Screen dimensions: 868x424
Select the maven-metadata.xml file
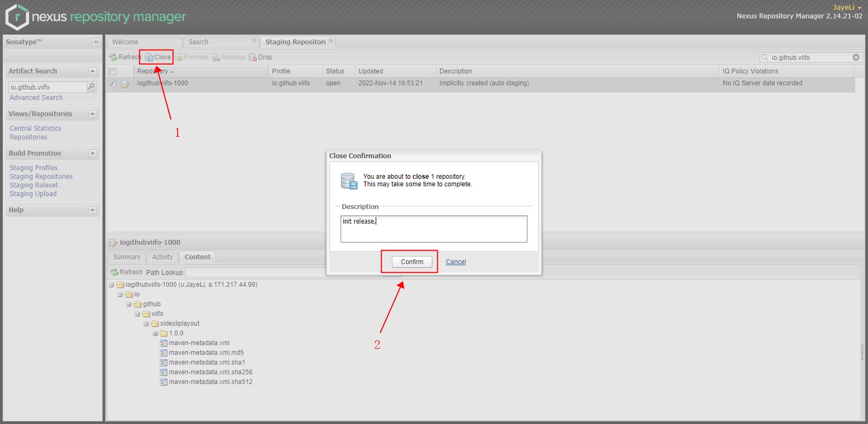click(x=199, y=343)
